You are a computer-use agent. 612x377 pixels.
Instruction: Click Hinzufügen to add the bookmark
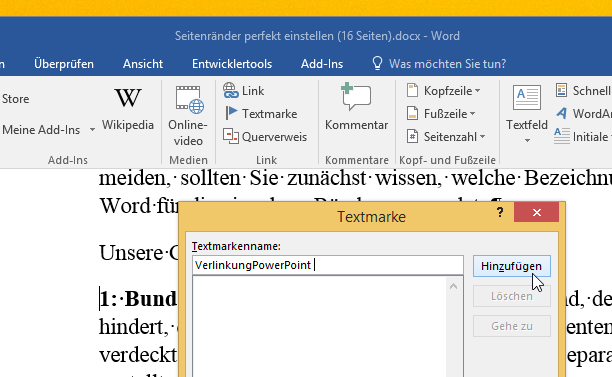pos(511,266)
